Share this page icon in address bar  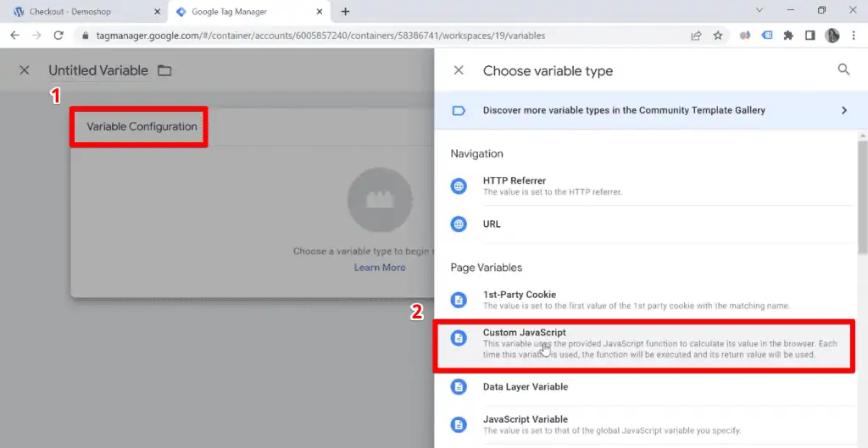696,36
